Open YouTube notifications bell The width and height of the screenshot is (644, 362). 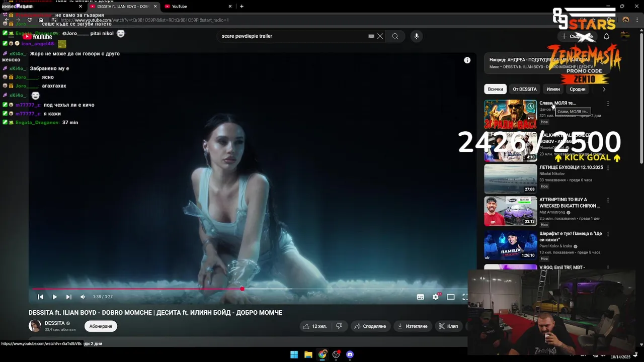[x=606, y=36]
